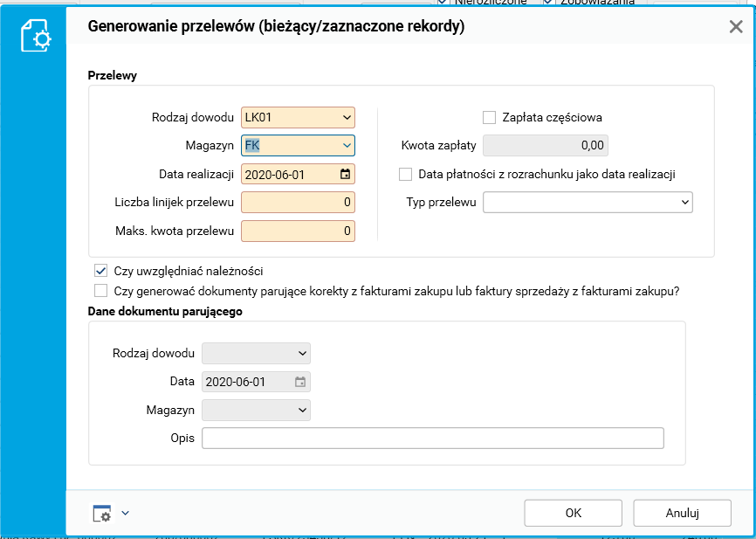This screenshot has height=539, width=756.
Task: Click calendar icon in document Data field
Action: tap(300, 382)
